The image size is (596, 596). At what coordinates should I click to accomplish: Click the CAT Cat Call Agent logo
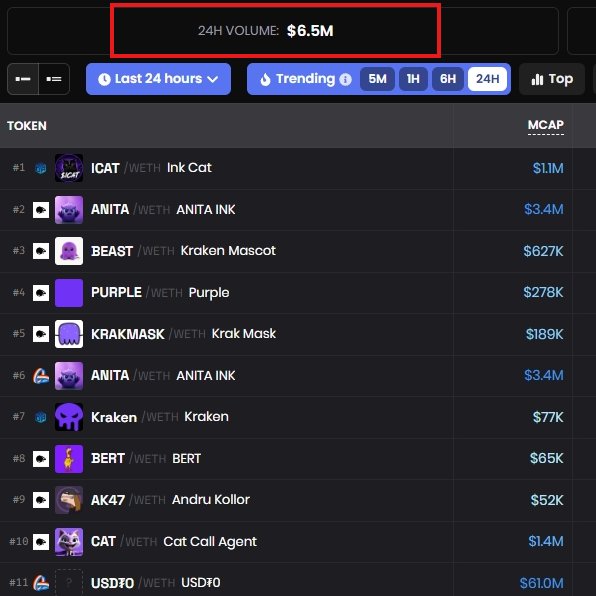(69, 542)
